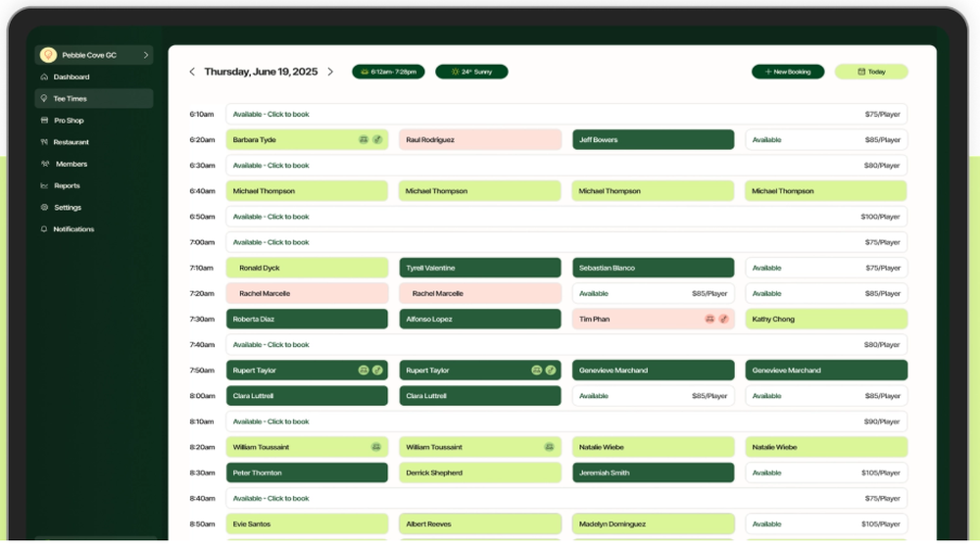This screenshot has width=980, height=551.
Task: Open the Members people icon in sidebar
Action: 45,164
